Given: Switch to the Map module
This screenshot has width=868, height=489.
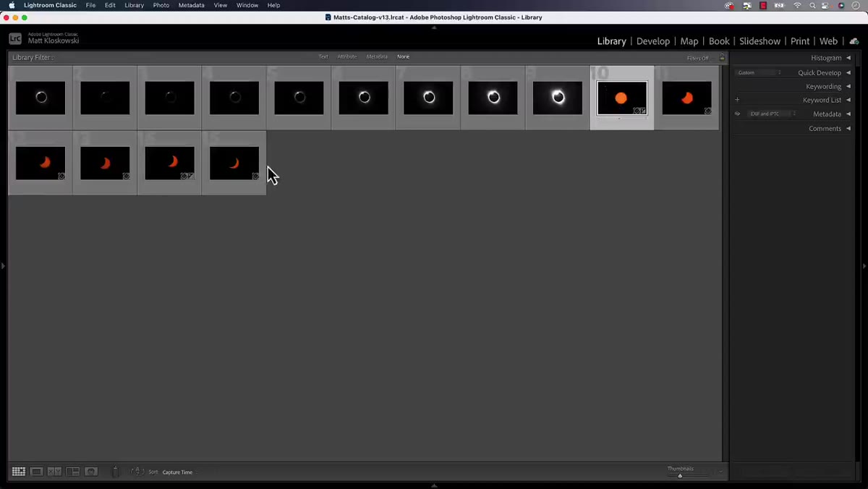Looking at the screenshot, I should pyautogui.click(x=689, y=41).
